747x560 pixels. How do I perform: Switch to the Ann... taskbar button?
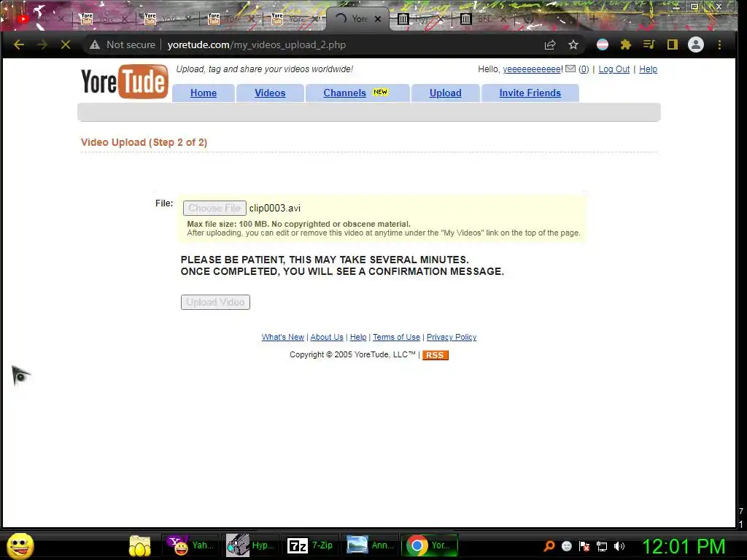point(370,545)
